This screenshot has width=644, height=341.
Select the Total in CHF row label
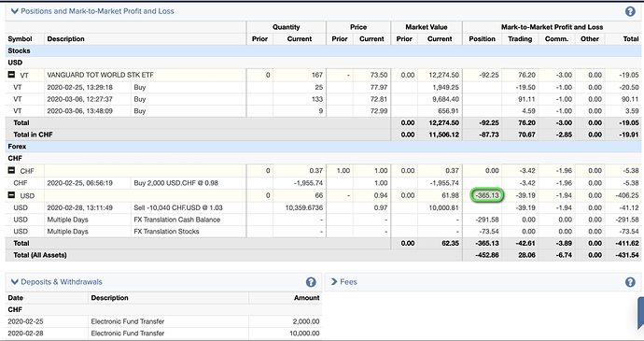tap(33, 135)
